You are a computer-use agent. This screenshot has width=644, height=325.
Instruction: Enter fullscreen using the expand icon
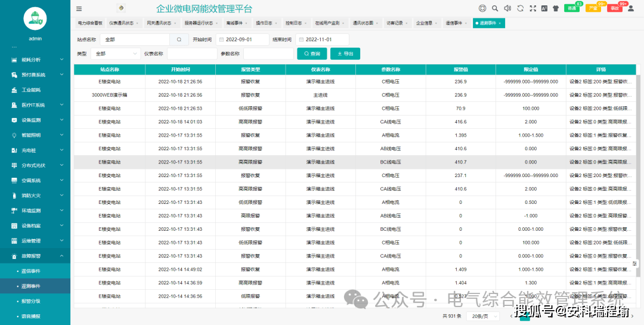[532, 8]
